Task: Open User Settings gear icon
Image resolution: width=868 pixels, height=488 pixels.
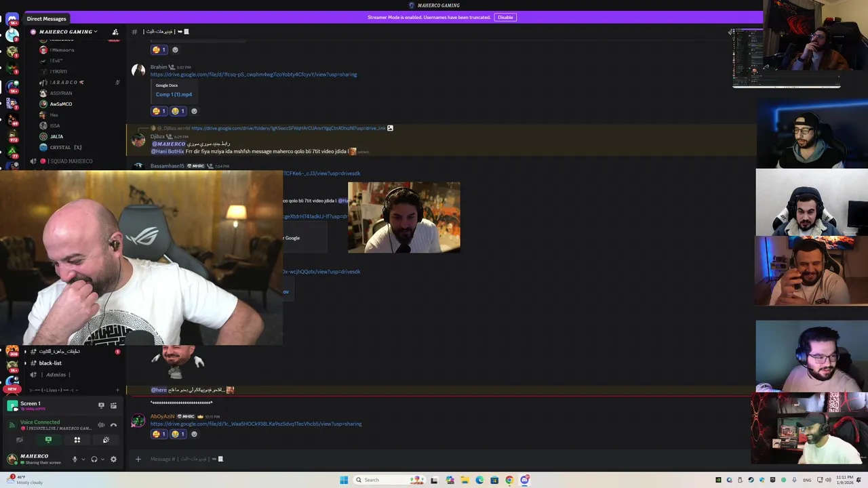Action: pos(113,459)
